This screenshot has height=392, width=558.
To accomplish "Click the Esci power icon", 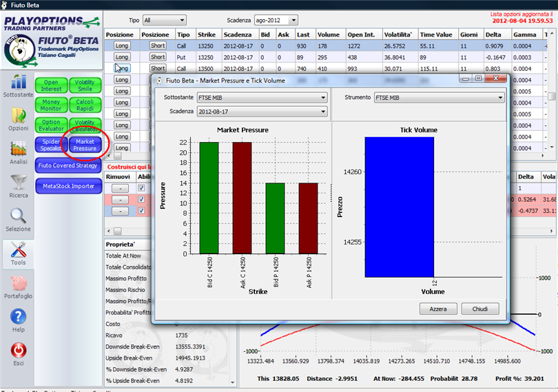I will (x=19, y=350).
